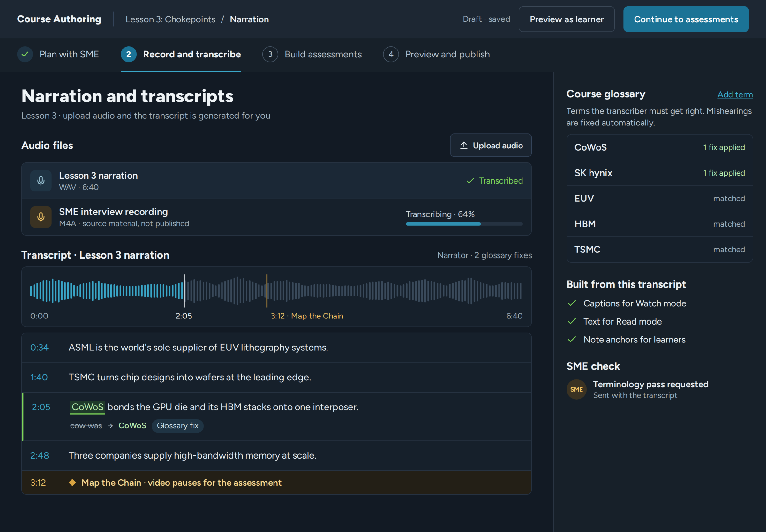Click the Transcribed checkmark icon
Screen dimensions: 766x532
pyautogui.click(x=470, y=181)
